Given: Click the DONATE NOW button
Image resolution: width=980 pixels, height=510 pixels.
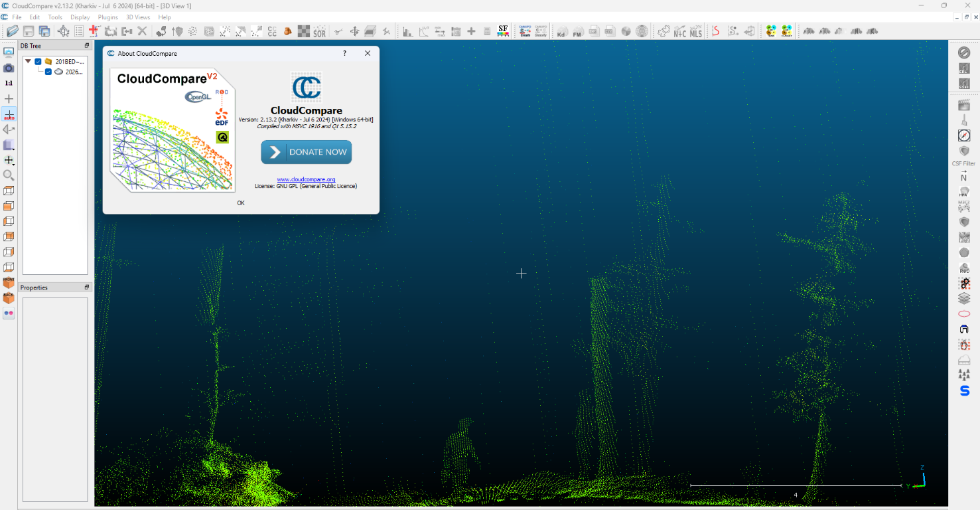Looking at the screenshot, I should [307, 152].
